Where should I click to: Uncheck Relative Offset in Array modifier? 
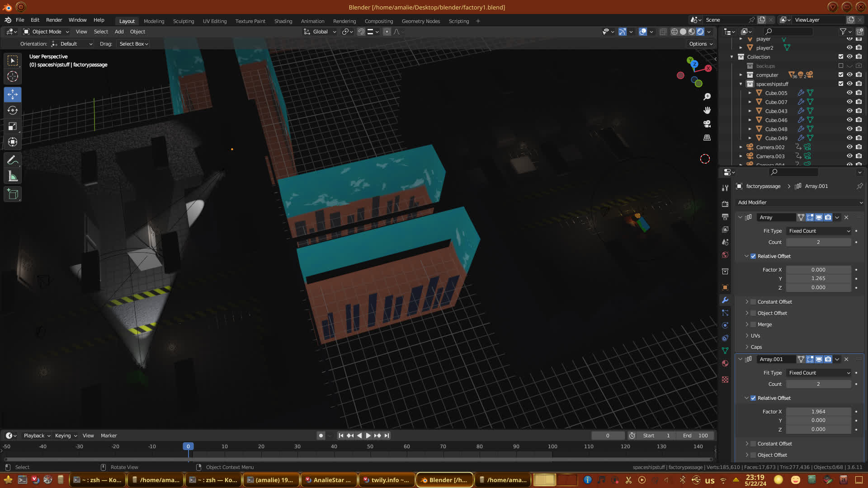[753, 256]
